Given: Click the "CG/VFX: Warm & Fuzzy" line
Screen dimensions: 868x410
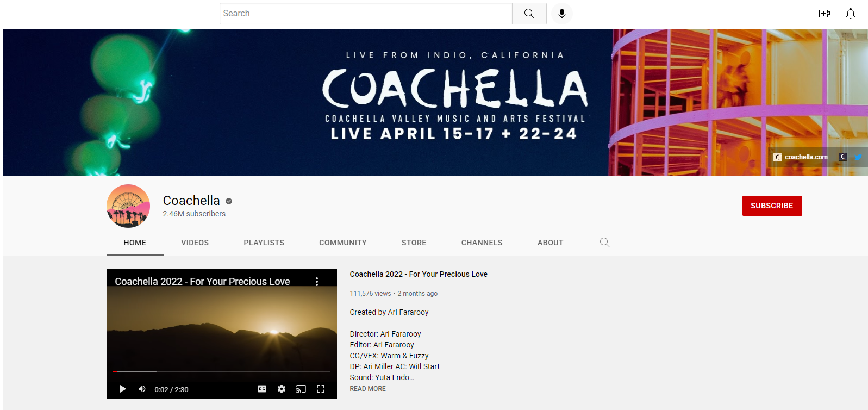Looking at the screenshot, I should [x=389, y=356].
